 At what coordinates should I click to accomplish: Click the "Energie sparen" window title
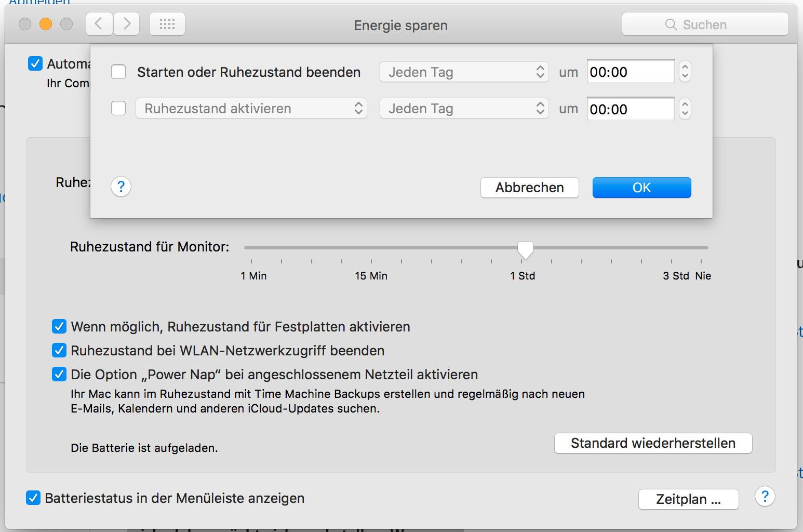coord(401,25)
